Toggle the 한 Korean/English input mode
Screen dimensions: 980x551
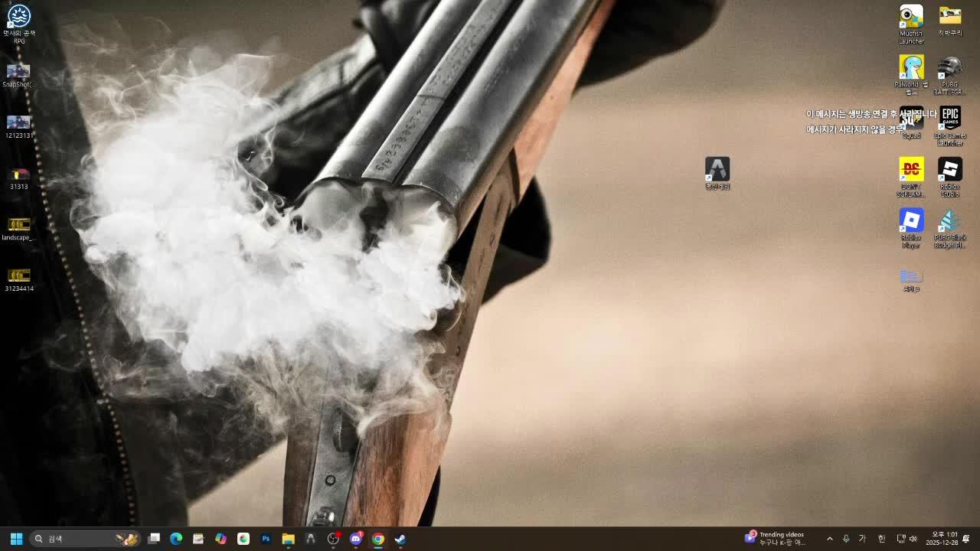pyautogui.click(x=881, y=539)
